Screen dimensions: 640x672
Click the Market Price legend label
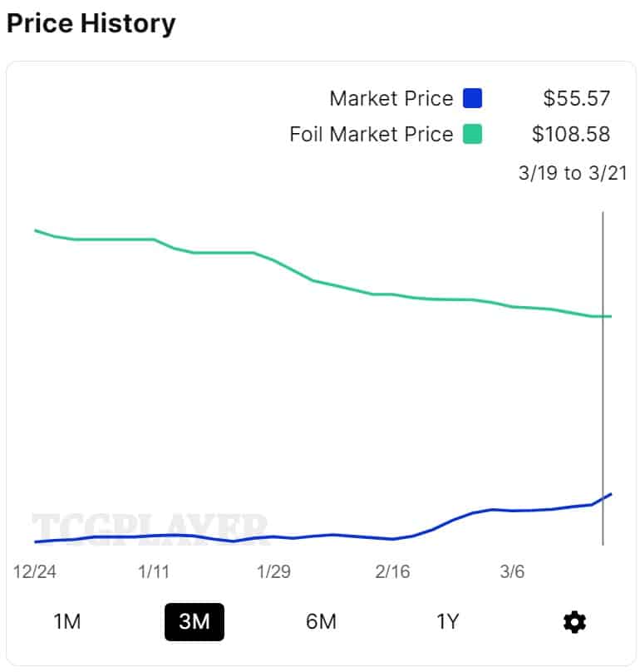pos(391,99)
